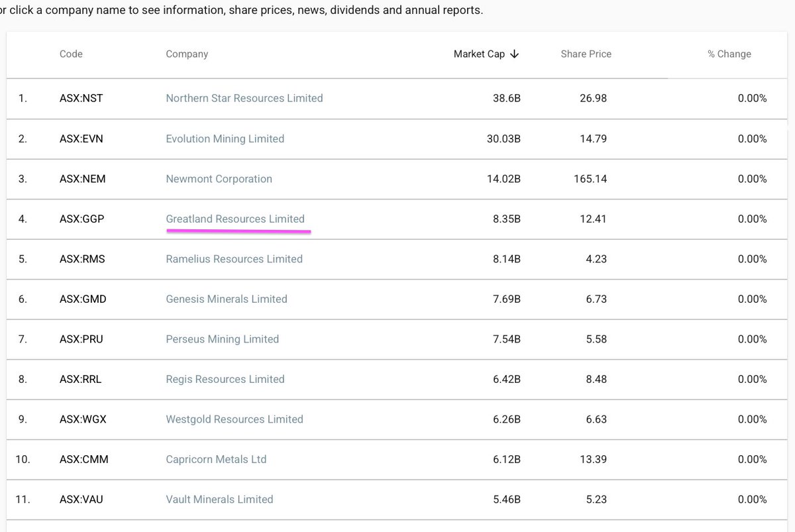The height and width of the screenshot is (532, 795).
Task: Select Vault Minerals Limited link
Action: coord(219,500)
